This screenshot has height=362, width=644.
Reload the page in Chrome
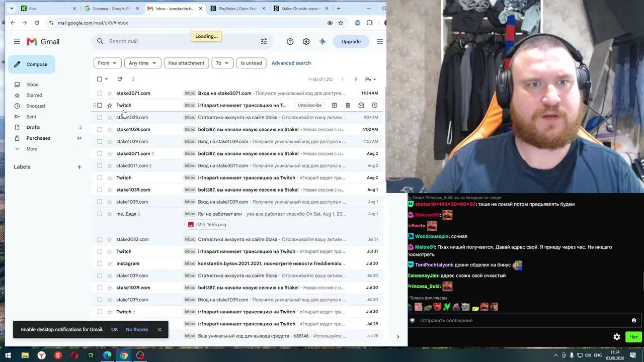[37, 23]
